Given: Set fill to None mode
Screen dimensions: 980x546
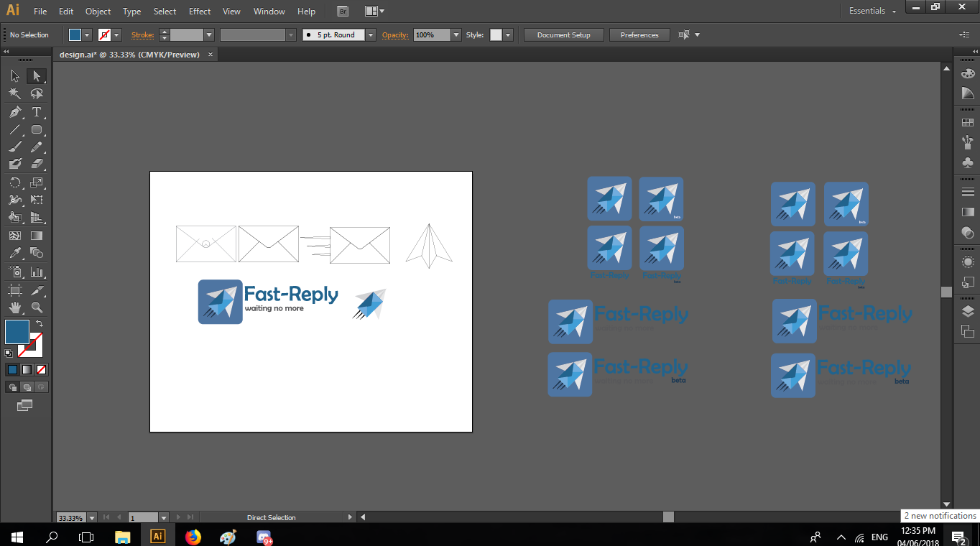Looking at the screenshot, I should coord(42,369).
